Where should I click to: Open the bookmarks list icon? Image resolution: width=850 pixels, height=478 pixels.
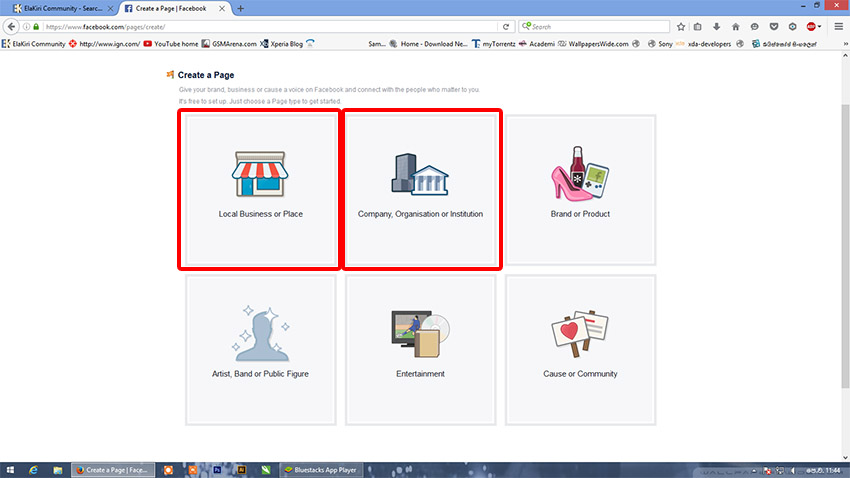tap(698, 27)
